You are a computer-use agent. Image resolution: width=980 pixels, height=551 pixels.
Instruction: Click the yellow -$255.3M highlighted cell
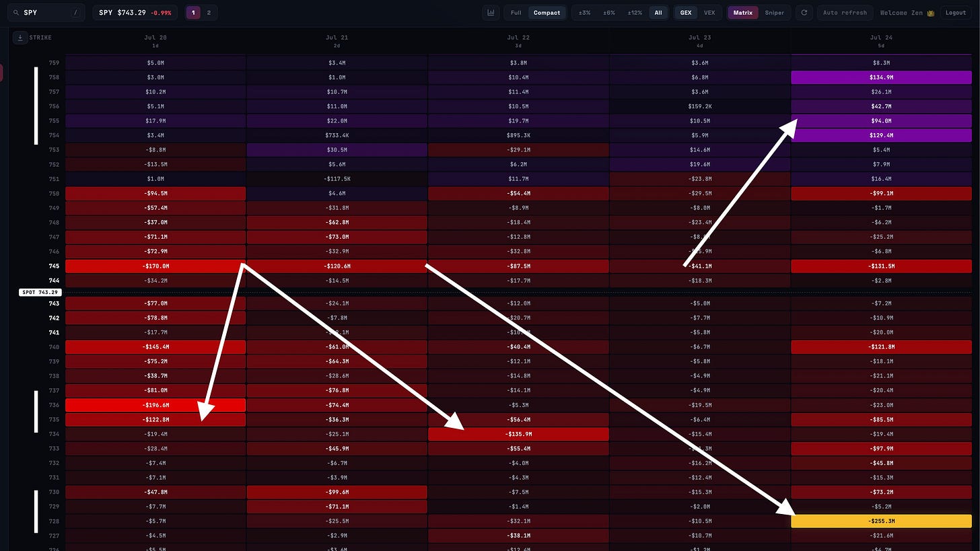coord(881,521)
